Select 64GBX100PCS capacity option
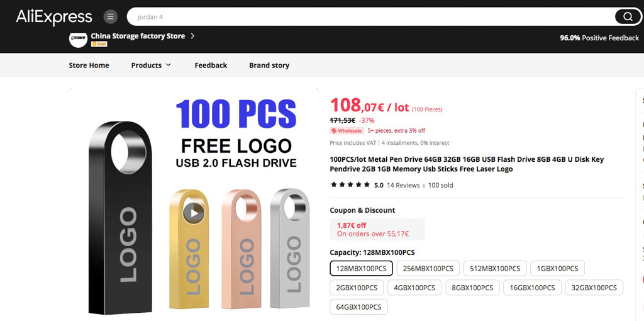The image size is (644, 321). (358, 307)
